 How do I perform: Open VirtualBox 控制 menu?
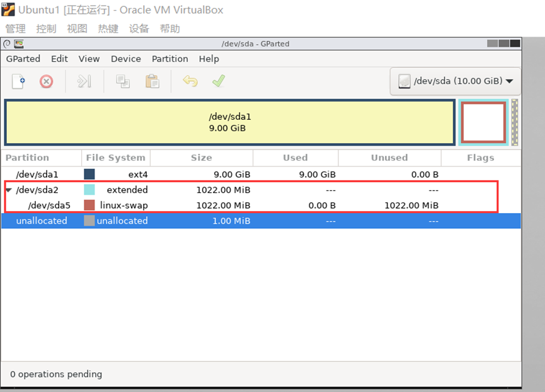point(46,28)
